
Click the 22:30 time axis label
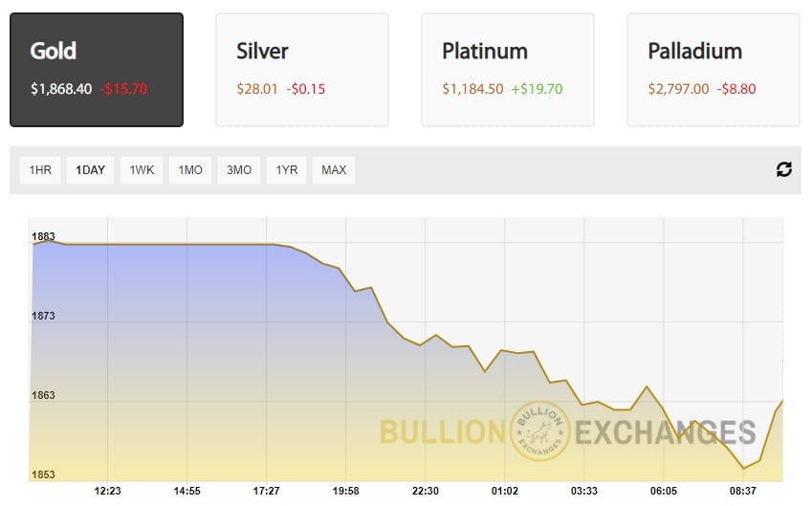pos(426,491)
